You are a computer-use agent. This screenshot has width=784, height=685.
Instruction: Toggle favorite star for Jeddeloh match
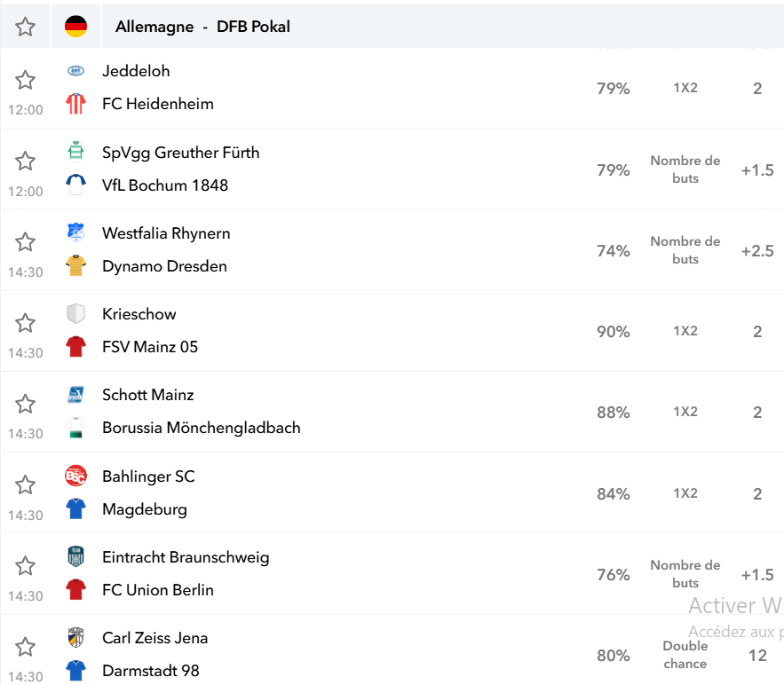tap(25, 80)
